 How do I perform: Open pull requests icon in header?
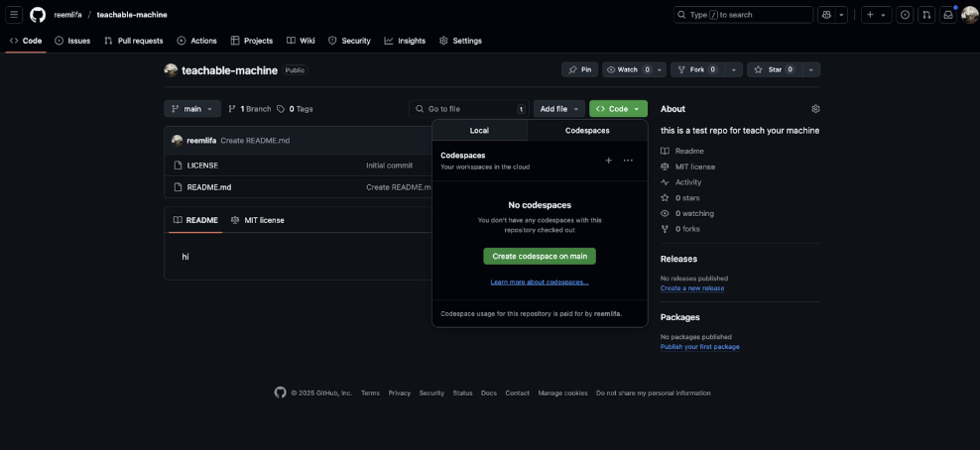[926, 15]
